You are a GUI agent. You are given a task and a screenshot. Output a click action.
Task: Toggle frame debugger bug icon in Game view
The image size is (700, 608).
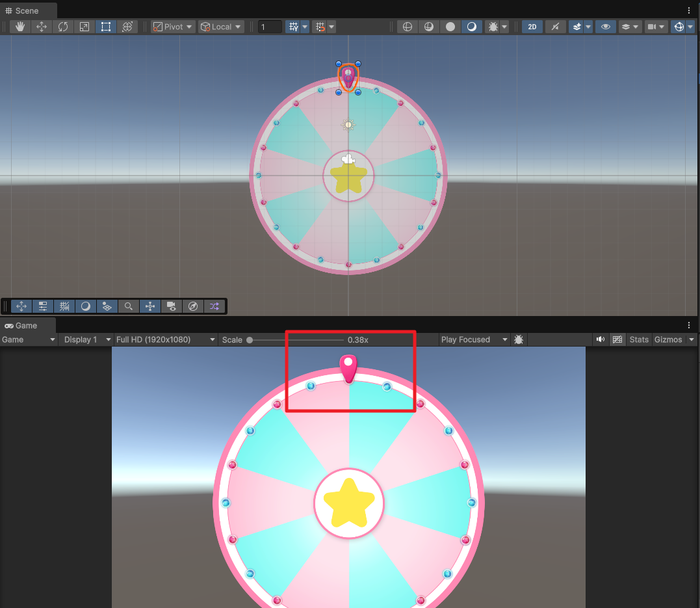(x=518, y=339)
